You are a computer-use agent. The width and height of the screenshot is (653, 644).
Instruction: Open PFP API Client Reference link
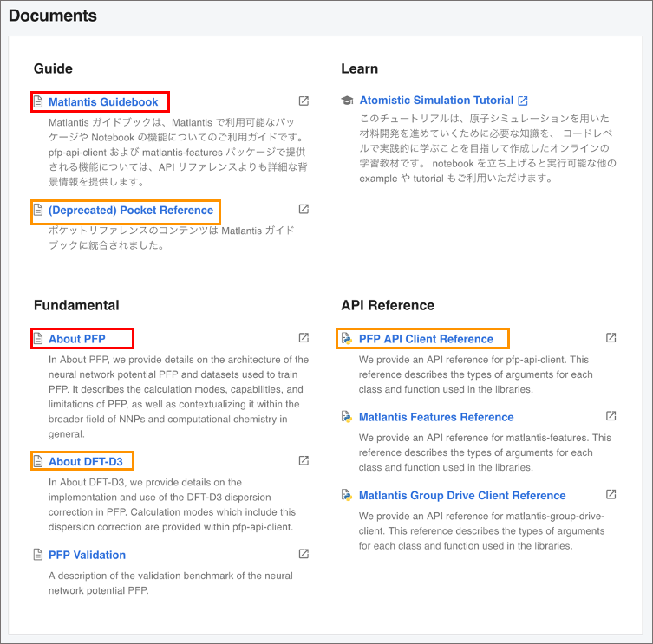[x=426, y=339]
